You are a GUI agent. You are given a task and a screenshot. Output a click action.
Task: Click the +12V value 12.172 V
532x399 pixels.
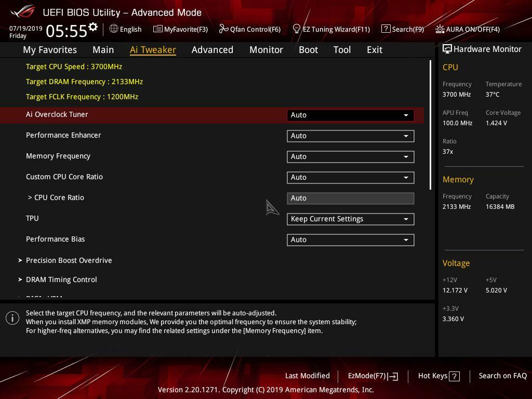[x=455, y=290]
